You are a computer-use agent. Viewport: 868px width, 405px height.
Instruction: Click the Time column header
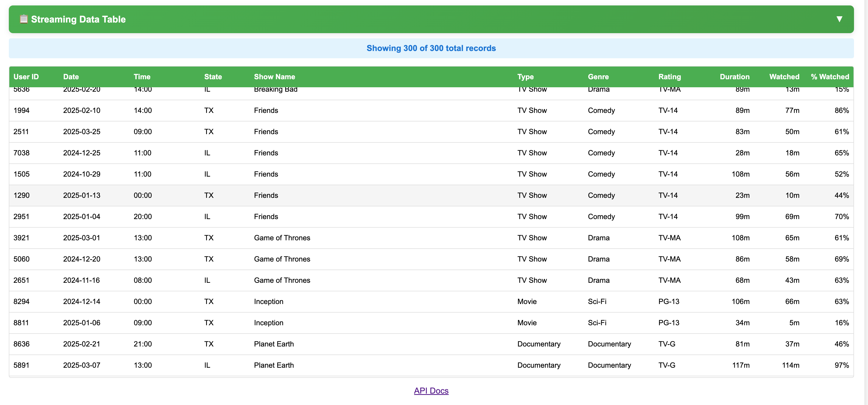coord(142,77)
